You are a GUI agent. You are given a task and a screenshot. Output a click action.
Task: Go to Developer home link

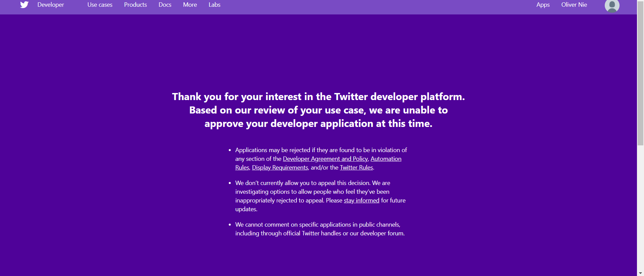[x=51, y=5]
